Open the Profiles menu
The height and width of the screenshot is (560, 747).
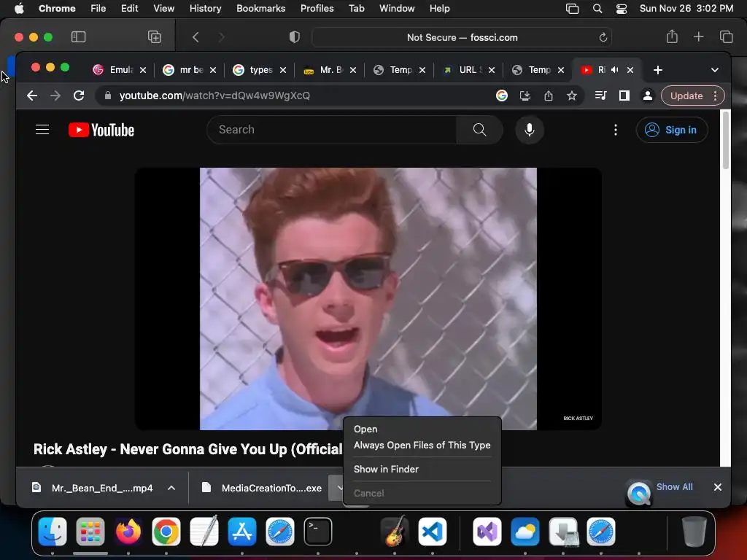(x=317, y=8)
